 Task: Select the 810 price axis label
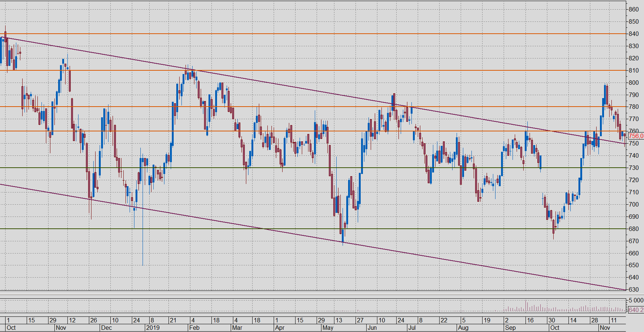[634, 70]
